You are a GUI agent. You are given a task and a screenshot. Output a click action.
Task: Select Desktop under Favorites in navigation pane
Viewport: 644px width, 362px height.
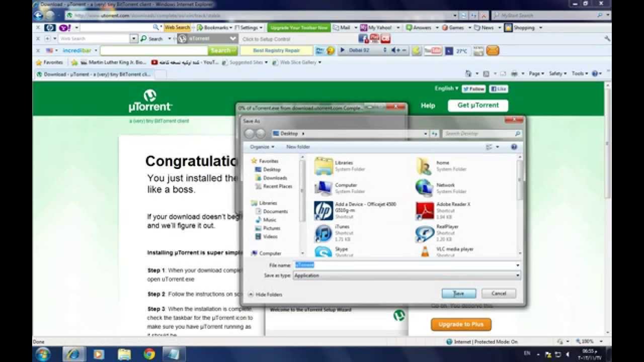coord(268,169)
